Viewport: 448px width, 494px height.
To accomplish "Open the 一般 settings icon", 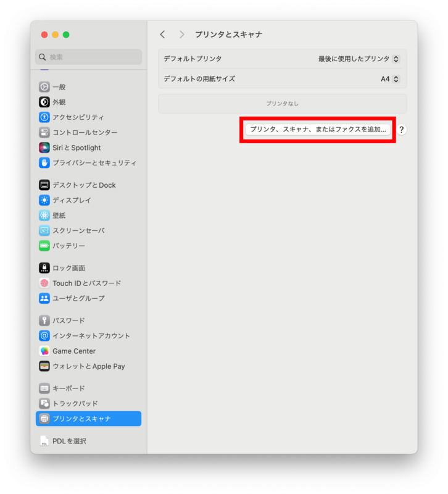I will (44, 86).
